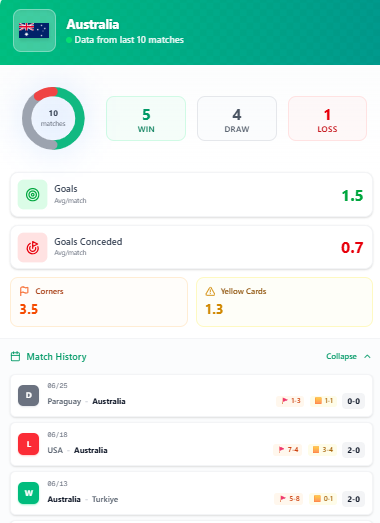
Task: Click the Corners flag icon
Action: [24, 291]
